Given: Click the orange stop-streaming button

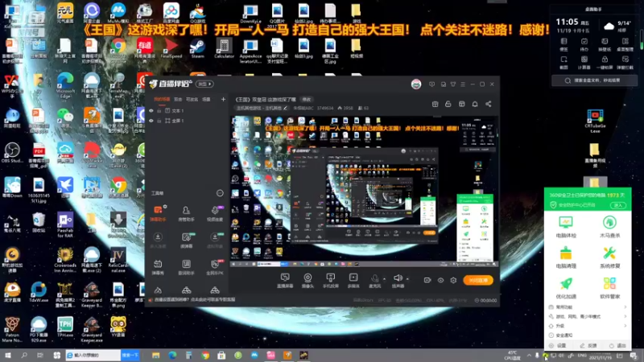Looking at the screenshot, I should click(478, 280).
